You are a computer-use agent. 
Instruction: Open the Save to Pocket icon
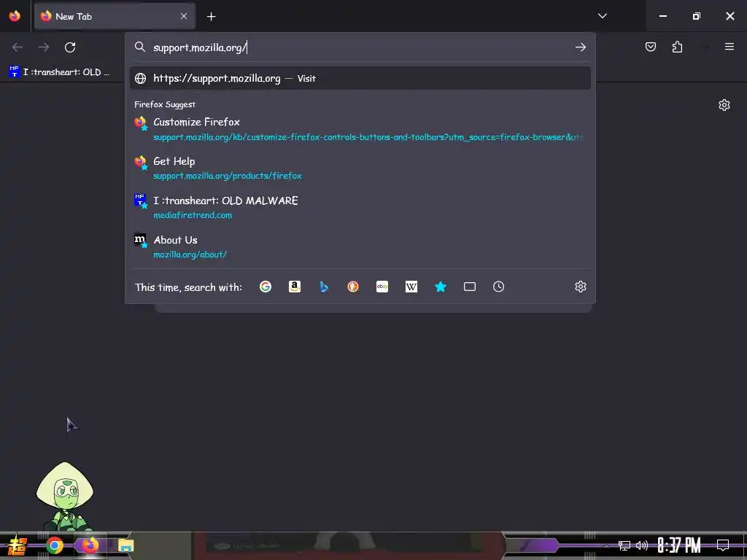[650, 47]
